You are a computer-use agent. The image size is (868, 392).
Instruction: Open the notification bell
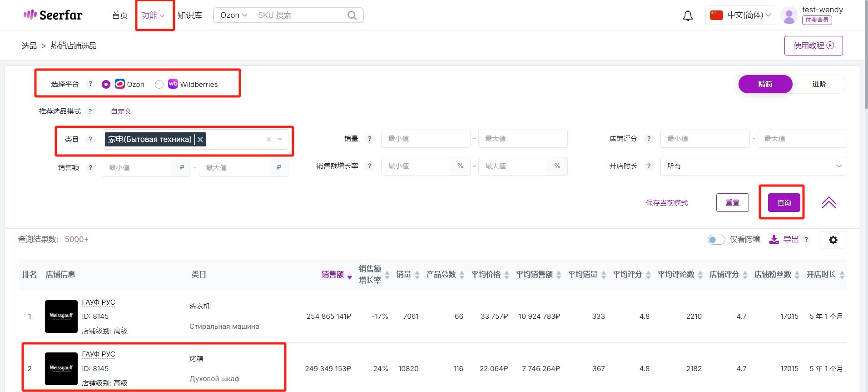click(x=688, y=16)
